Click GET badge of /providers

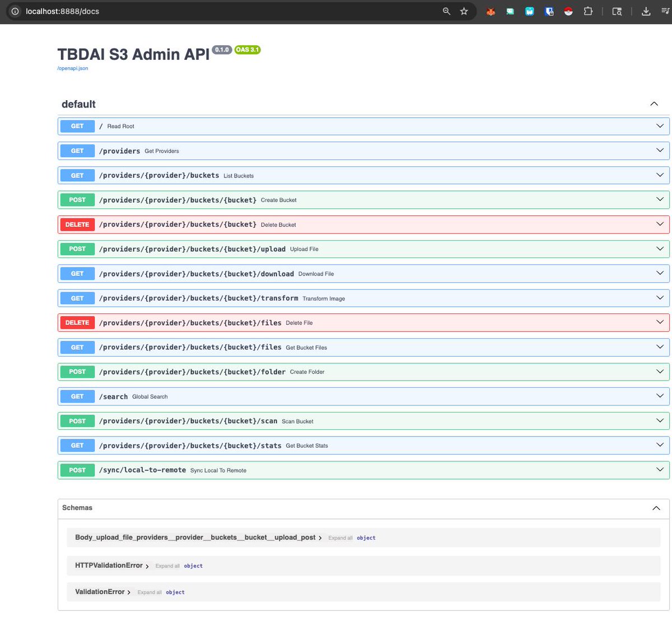[x=77, y=151]
